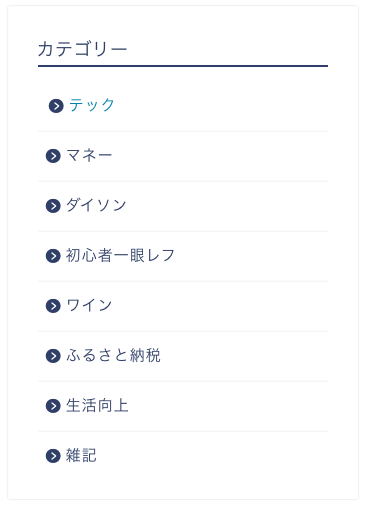The image size is (372, 506).
Task: Select the 初心者一眼レフ category link
Action: click(120, 255)
